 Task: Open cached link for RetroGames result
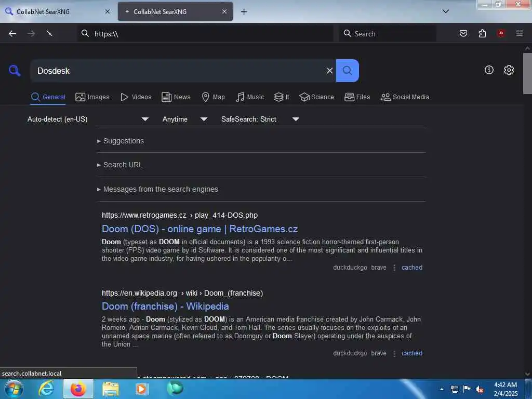pos(412,268)
